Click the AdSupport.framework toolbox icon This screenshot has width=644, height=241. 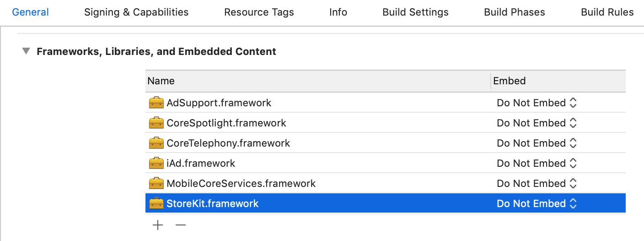pos(156,103)
